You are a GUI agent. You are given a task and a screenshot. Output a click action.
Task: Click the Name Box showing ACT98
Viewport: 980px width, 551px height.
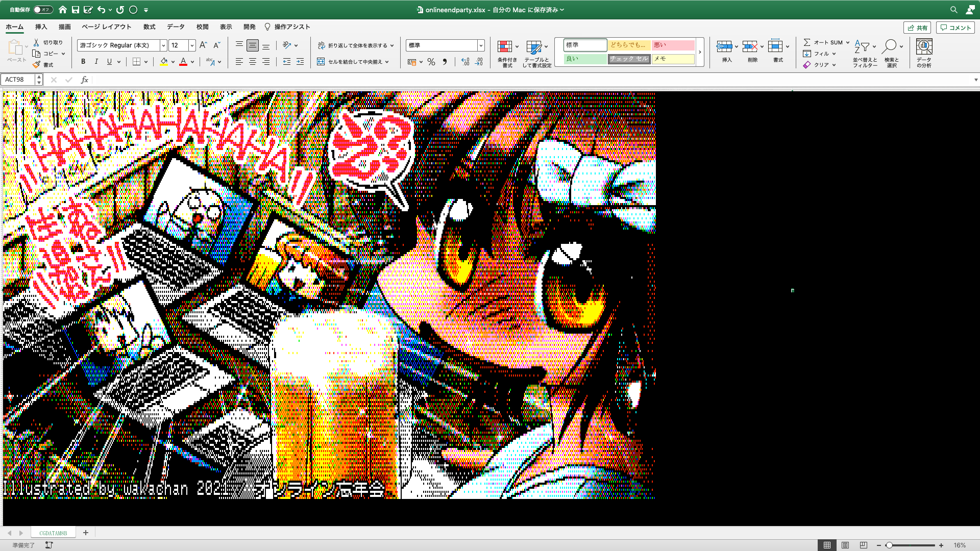[x=18, y=80]
